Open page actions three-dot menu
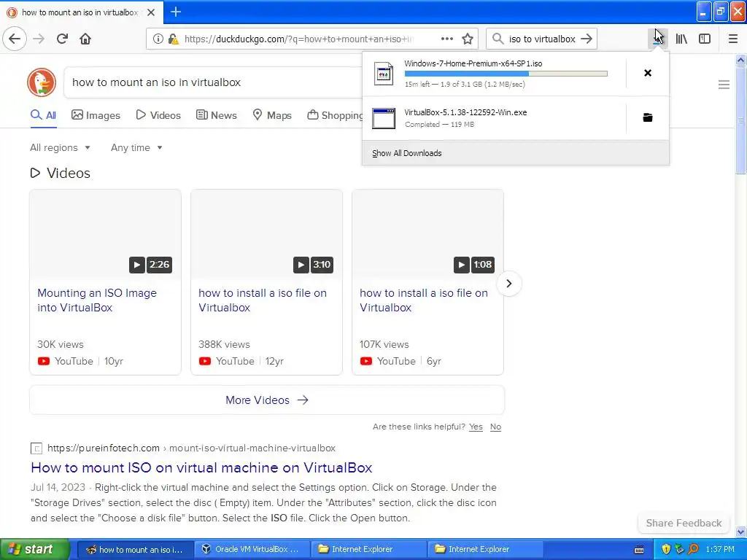 coord(447,39)
